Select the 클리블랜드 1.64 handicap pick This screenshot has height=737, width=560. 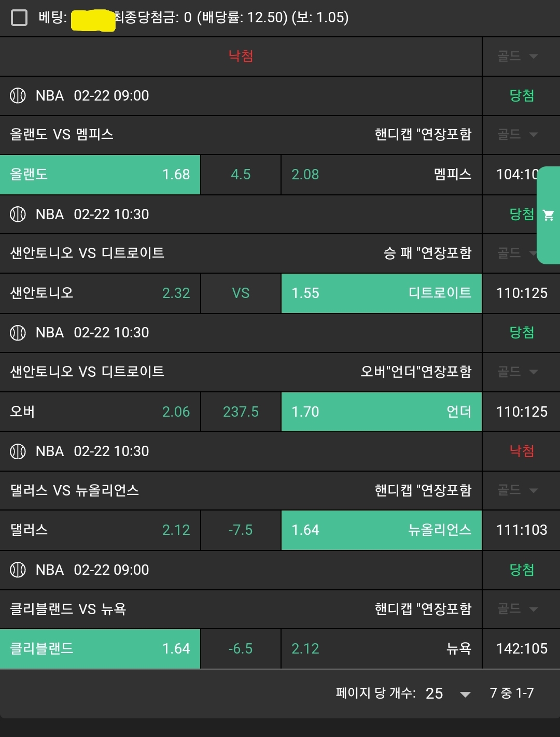click(x=100, y=649)
